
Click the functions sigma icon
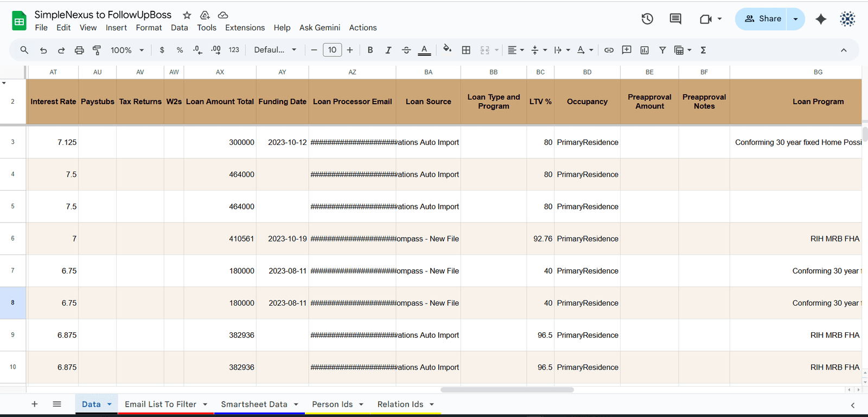703,50
